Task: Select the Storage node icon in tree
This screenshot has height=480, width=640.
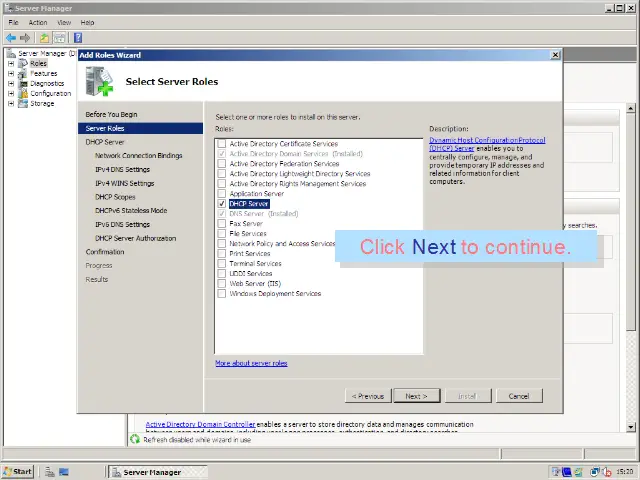Action: click(x=23, y=103)
